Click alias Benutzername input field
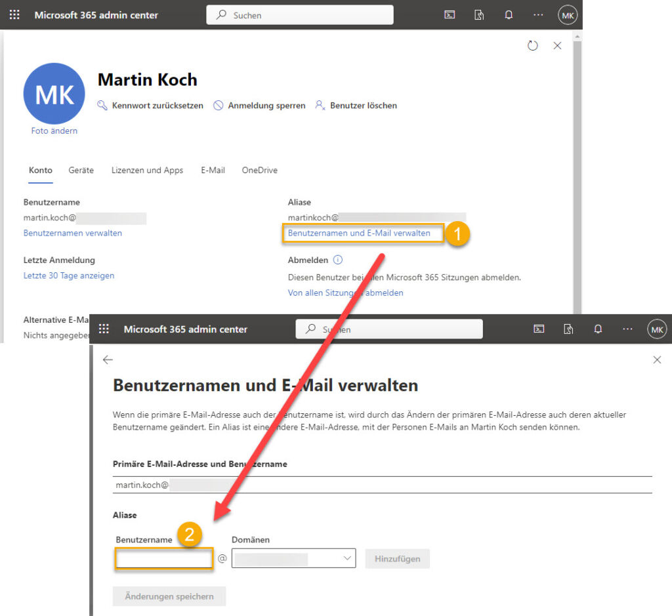The height and width of the screenshot is (616, 672). tap(164, 558)
